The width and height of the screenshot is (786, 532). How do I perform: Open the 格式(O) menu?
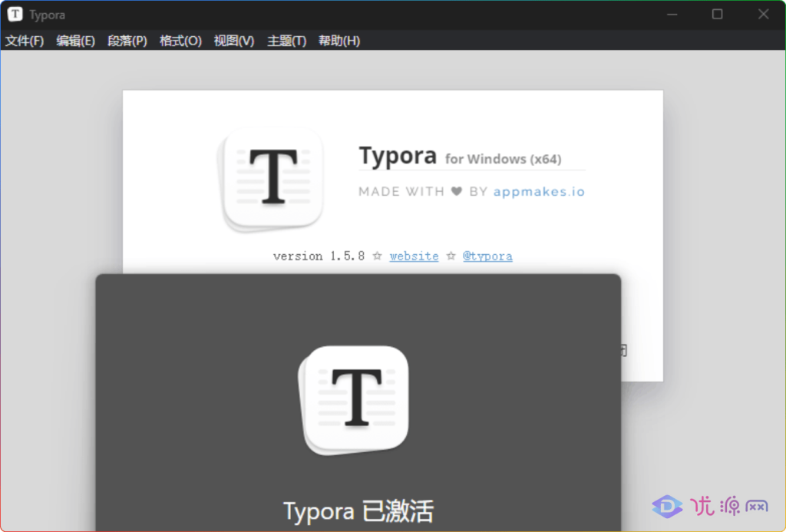[180, 41]
